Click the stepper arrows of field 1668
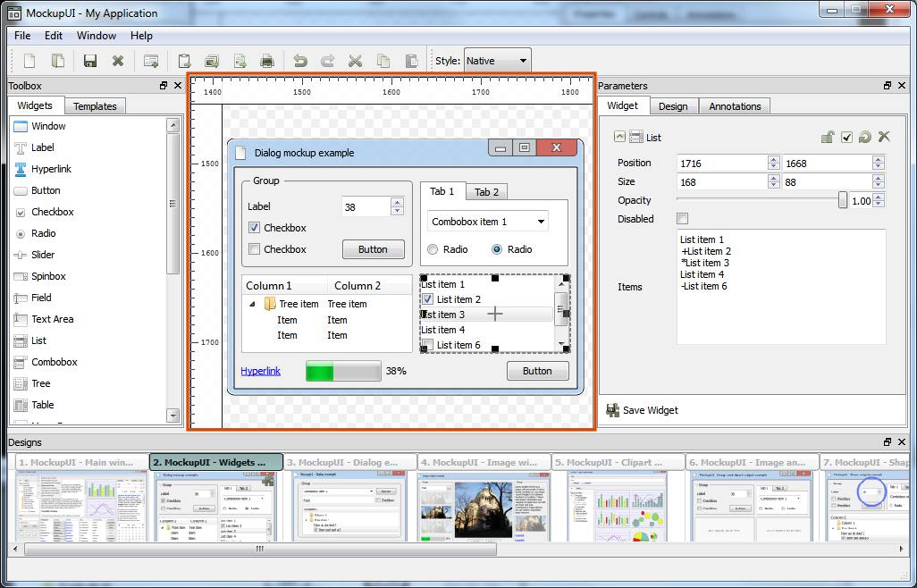 point(879,163)
